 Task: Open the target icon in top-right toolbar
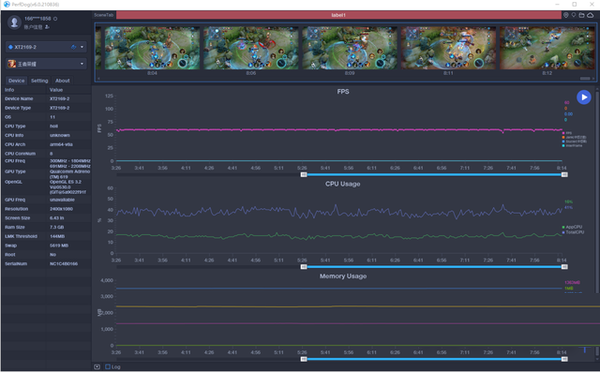tap(566, 15)
